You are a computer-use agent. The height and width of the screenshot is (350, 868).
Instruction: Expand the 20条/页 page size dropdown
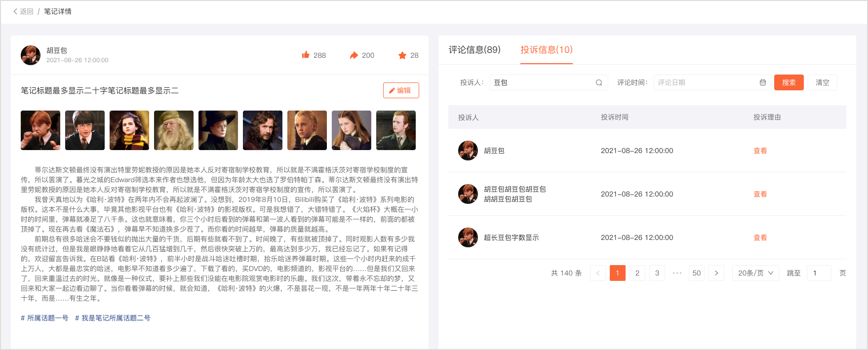(x=755, y=273)
